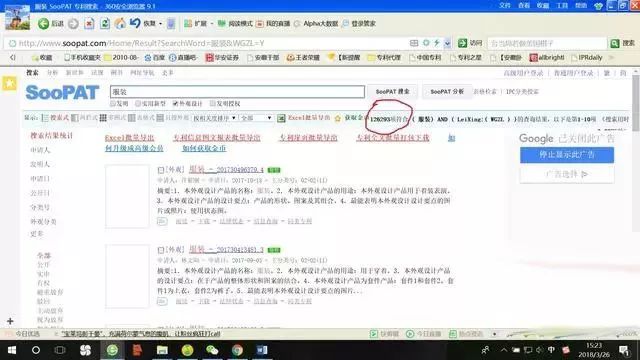This screenshot has width=640, height=360.
Task: Check the box for patent 201730413451.3
Action: point(161,250)
